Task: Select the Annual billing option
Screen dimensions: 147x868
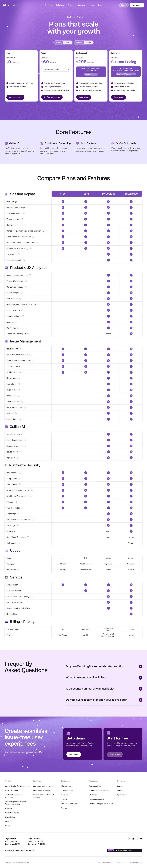Action: [x=88, y=42]
